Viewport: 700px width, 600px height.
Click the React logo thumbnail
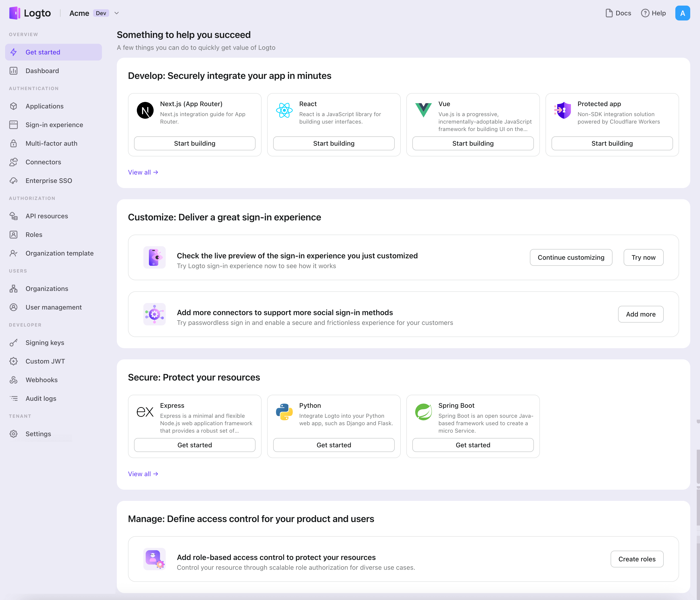click(284, 111)
